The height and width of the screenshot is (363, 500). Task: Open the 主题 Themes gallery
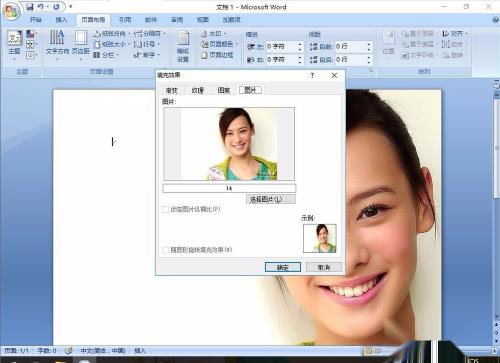click(14, 46)
